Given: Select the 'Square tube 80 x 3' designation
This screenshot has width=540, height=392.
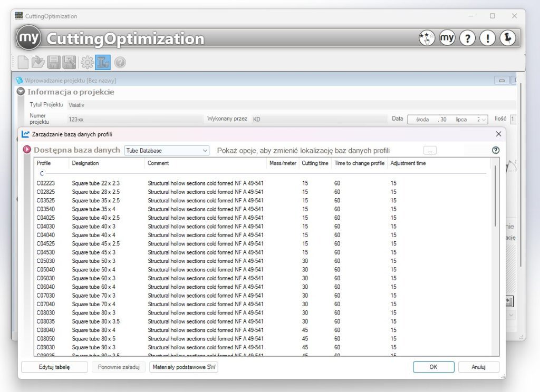Looking at the screenshot, I should pyautogui.click(x=94, y=312).
